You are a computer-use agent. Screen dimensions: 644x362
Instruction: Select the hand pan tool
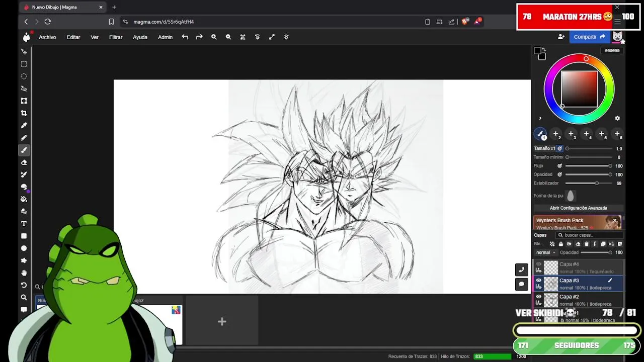click(24, 273)
